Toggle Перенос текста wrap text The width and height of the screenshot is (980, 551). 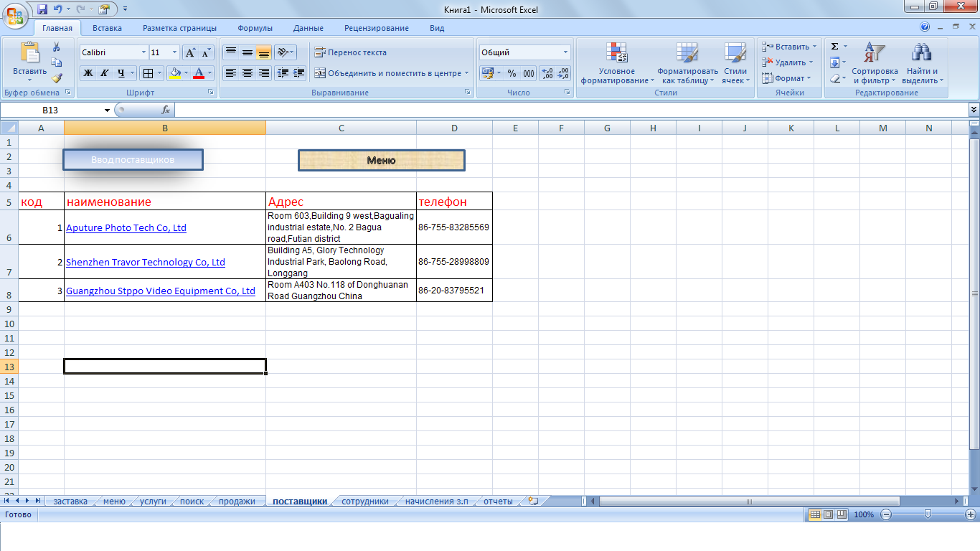pyautogui.click(x=351, y=52)
